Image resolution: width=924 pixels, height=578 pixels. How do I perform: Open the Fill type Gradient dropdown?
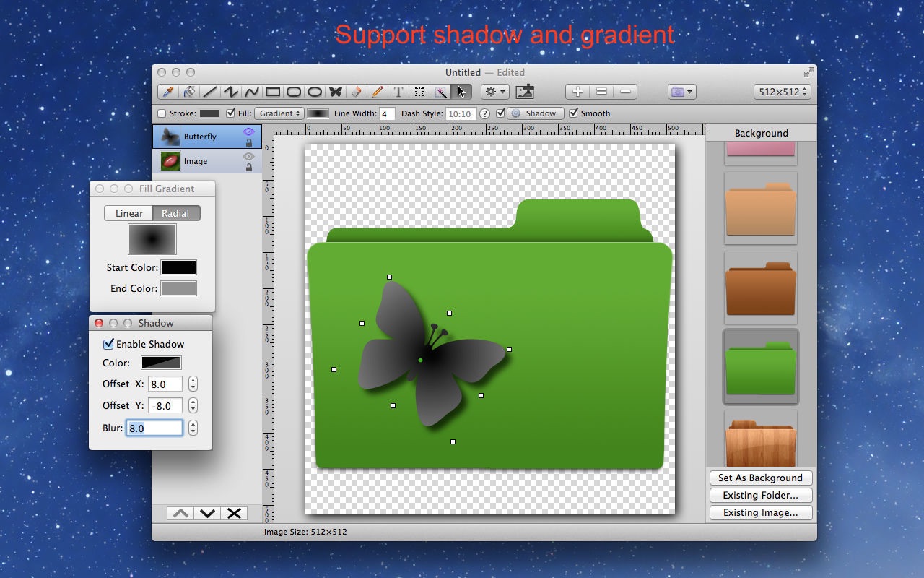[x=279, y=113]
